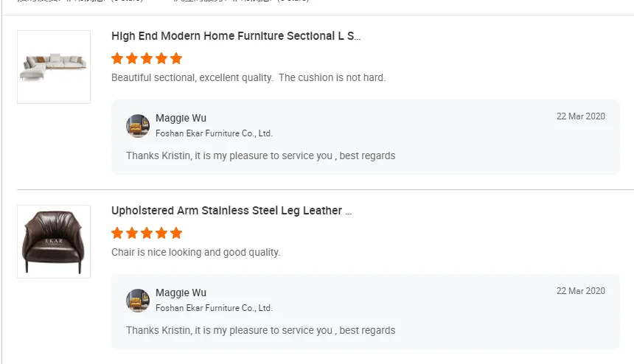Select the "Beautiful sectional, excellent quality" review text
Screen dimensions: 634x364
coord(248,77)
